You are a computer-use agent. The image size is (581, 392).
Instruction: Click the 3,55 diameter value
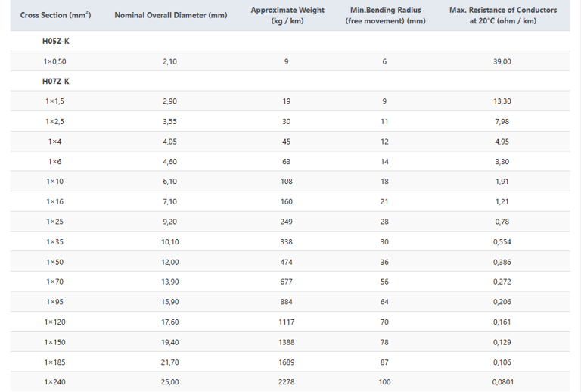point(170,121)
